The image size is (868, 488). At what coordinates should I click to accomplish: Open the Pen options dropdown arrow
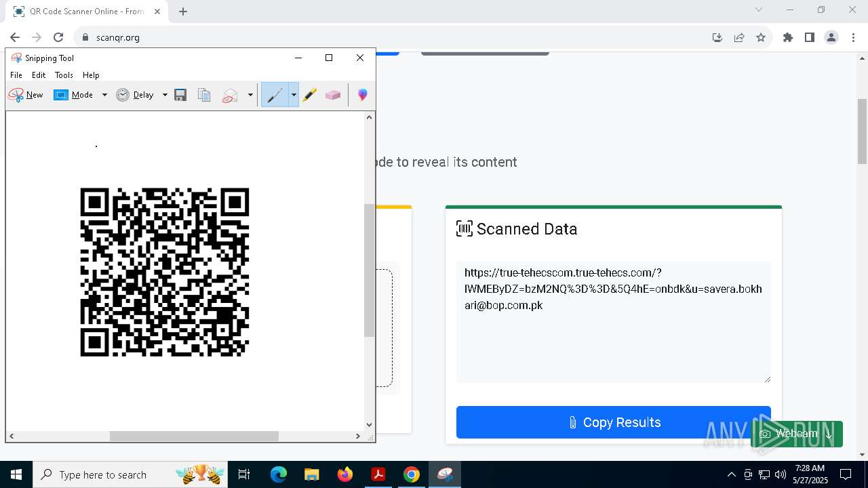pos(294,95)
